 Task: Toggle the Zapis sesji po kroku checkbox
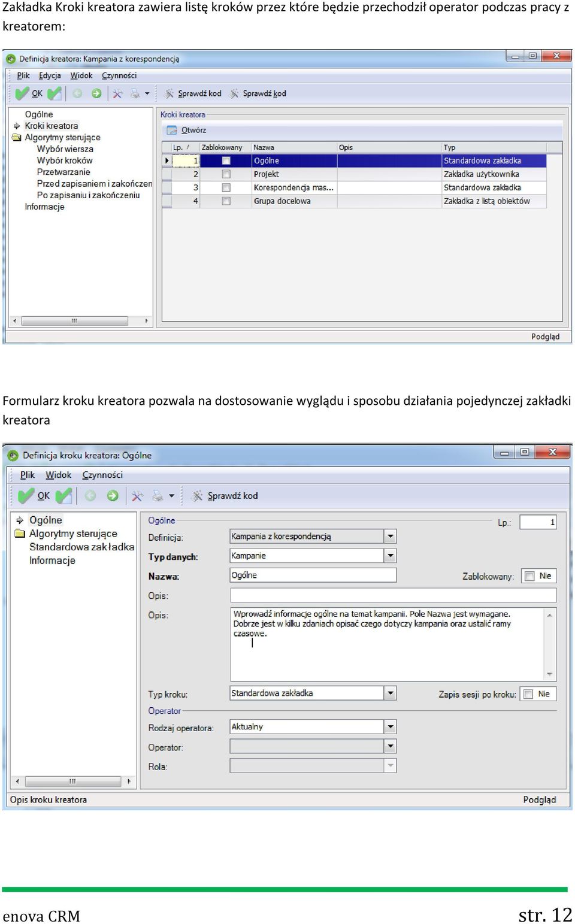coord(528,694)
